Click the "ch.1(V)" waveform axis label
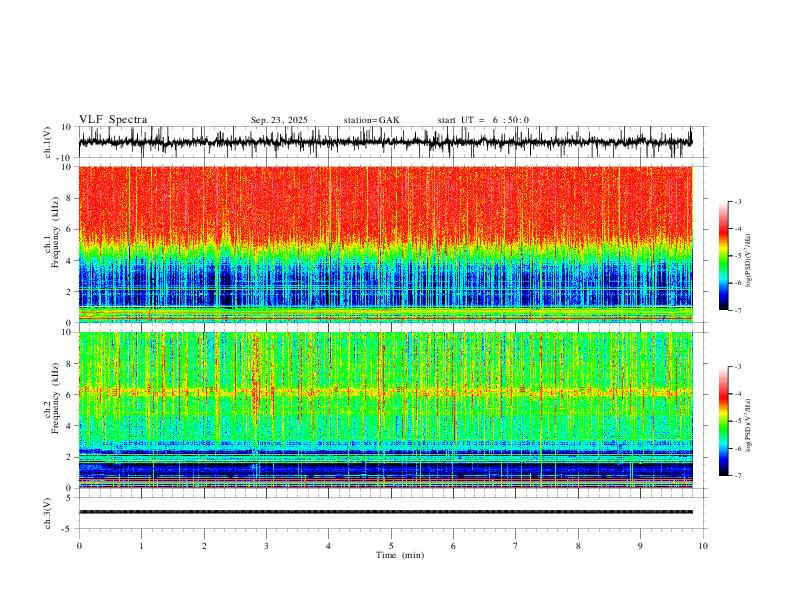The image size is (792, 612). pos(48,142)
